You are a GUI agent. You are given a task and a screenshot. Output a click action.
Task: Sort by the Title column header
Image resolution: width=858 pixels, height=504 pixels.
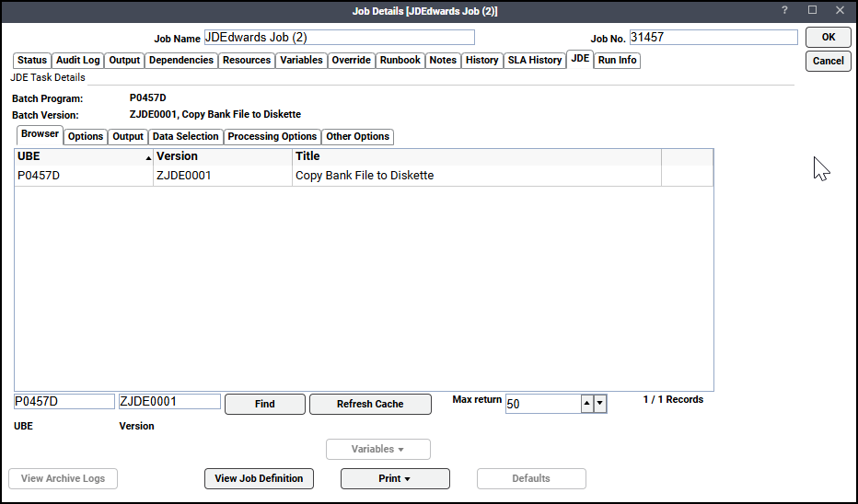point(477,157)
